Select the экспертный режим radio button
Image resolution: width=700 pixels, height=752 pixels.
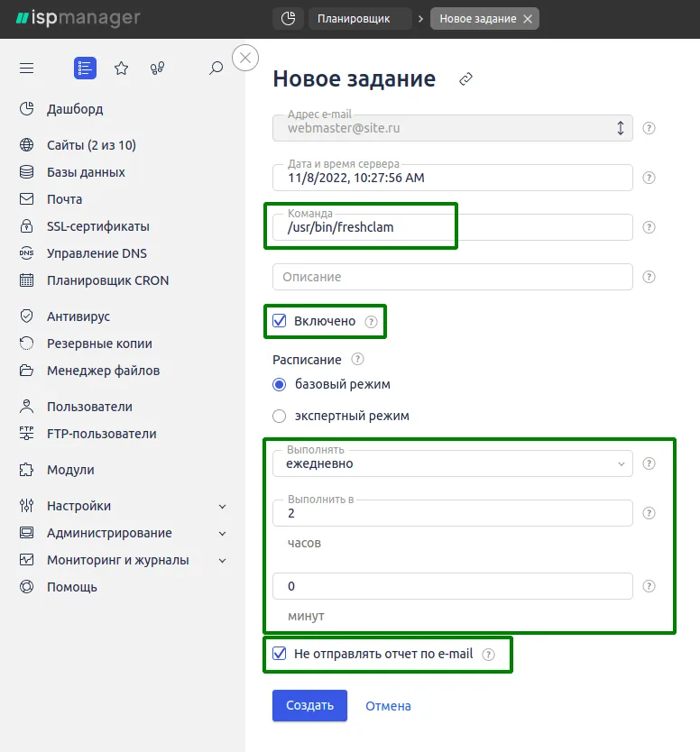280,416
